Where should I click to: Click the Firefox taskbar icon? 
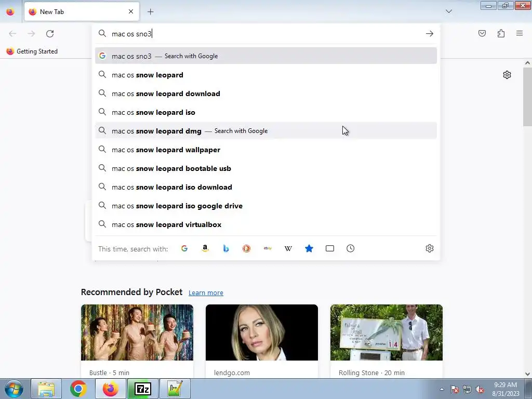pos(111,389)
